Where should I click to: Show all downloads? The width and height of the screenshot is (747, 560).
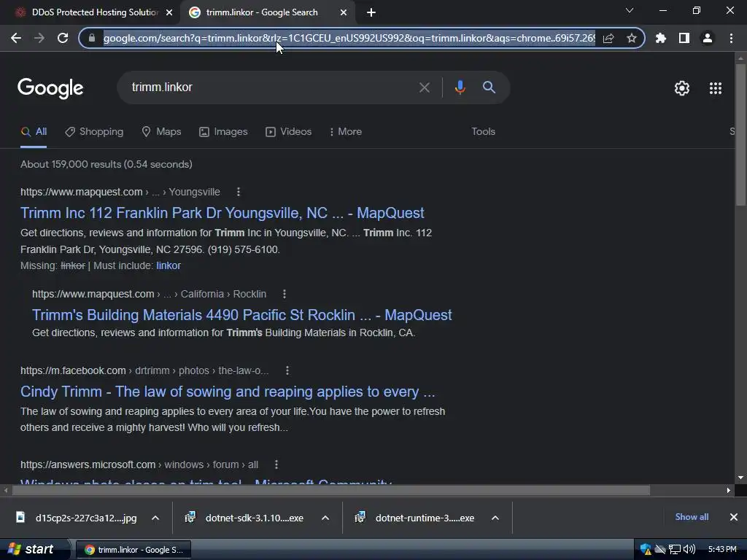(x=692, y=517)
